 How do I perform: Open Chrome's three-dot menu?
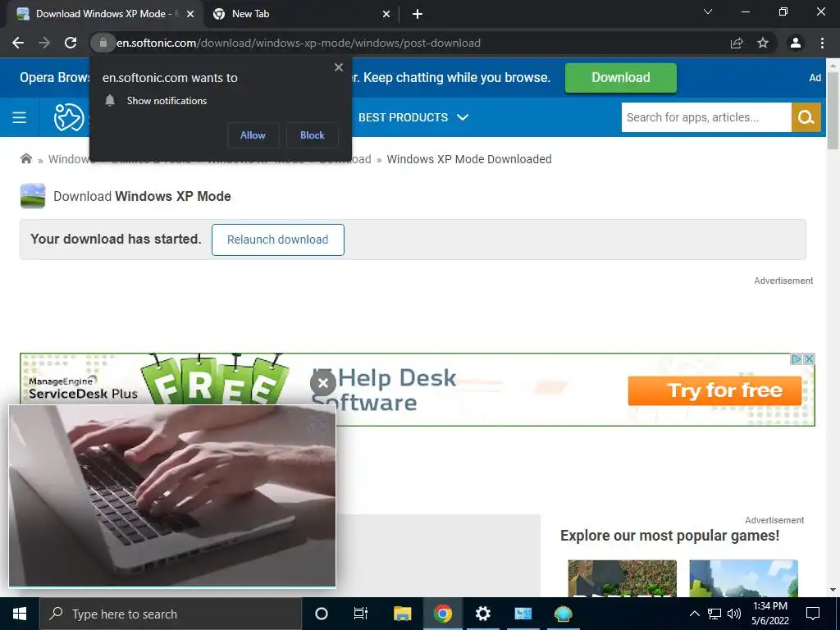(822, 43)
